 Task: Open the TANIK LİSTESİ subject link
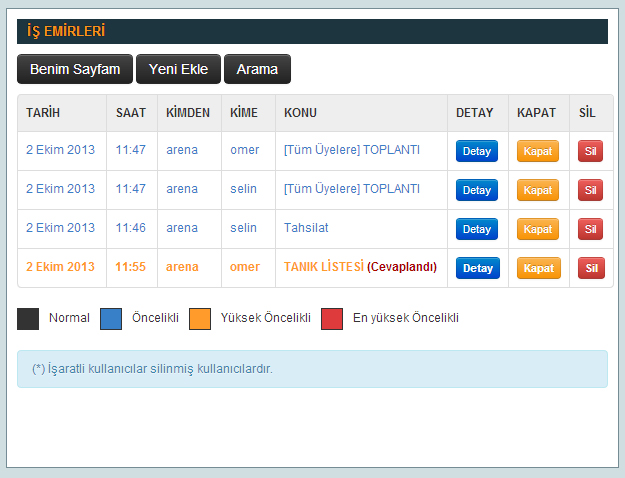coord(323,267)
